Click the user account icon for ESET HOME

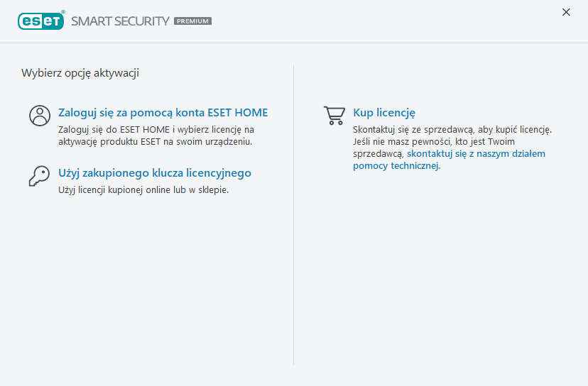[40, 116]
